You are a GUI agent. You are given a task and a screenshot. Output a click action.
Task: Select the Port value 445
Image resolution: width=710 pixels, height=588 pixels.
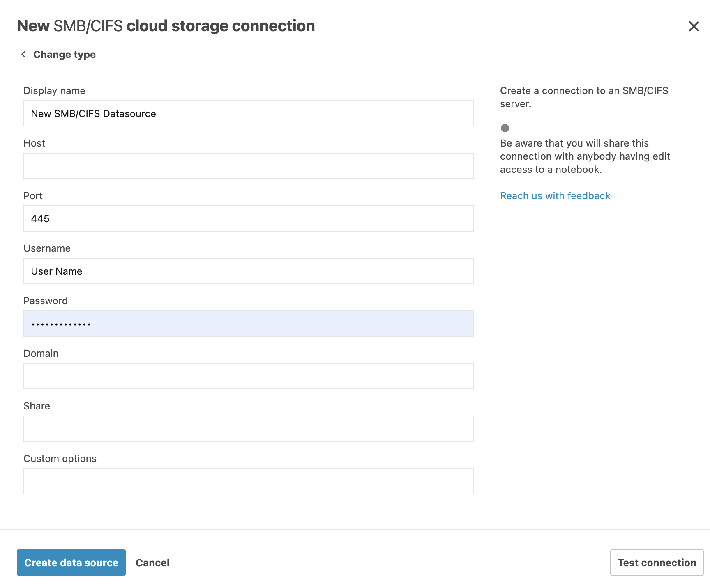[x=249, y=218]
